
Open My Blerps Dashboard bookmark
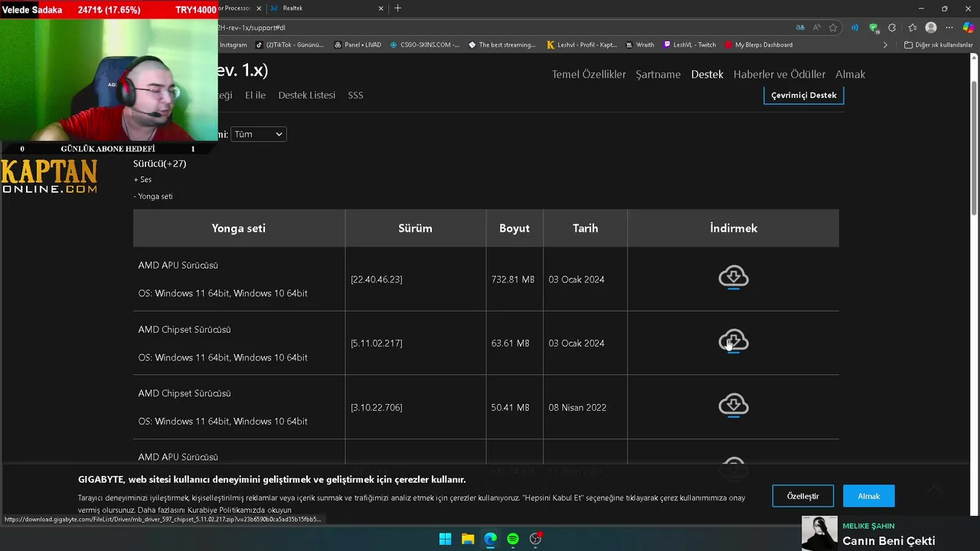759,45
